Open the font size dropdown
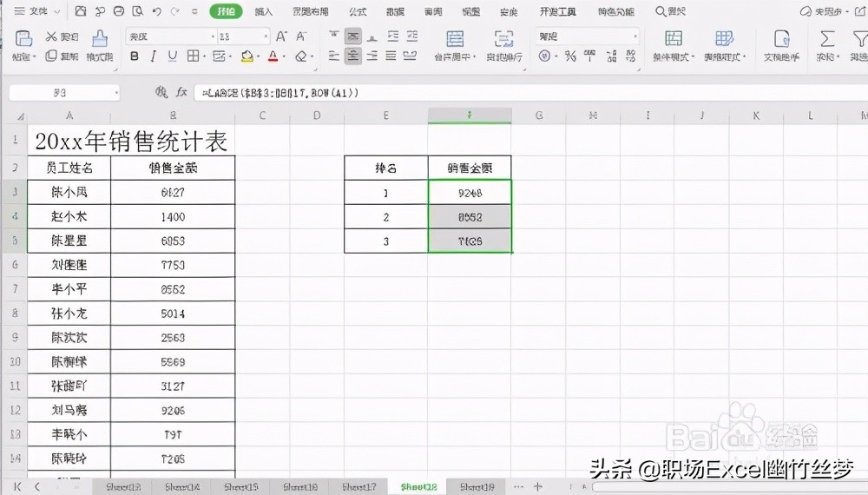Image resolution: width=868 pixels, height=495 pixels. pyautogui.click(x=266, y=37)
